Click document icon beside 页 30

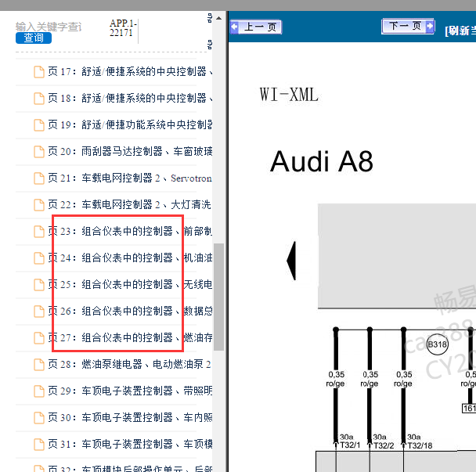click(39, 418)
